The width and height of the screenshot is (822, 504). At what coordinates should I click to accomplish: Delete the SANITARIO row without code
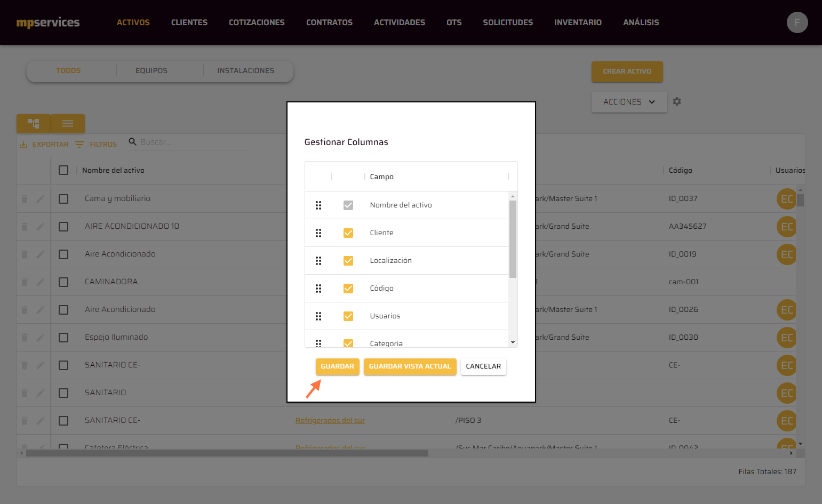click(x=25, y=393)
